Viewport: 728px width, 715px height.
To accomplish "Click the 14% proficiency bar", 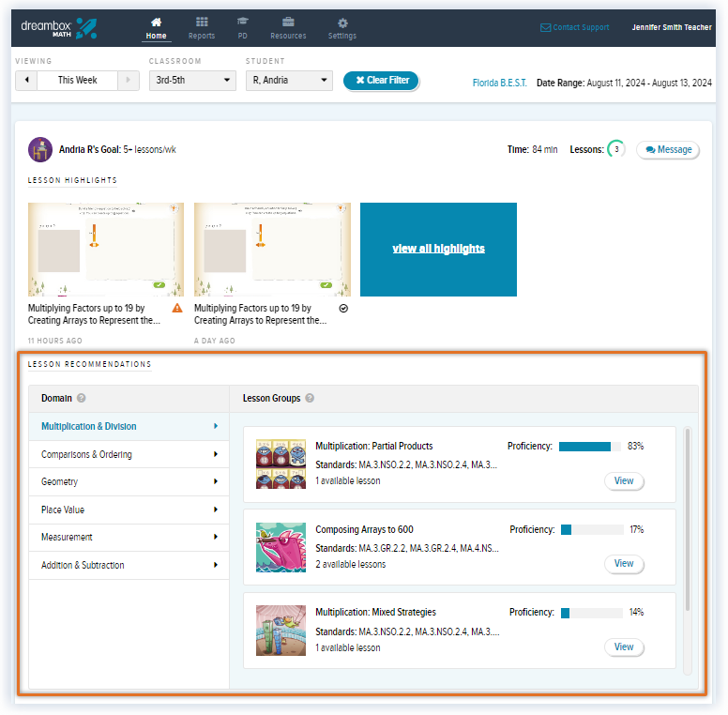I will (591, 613).
